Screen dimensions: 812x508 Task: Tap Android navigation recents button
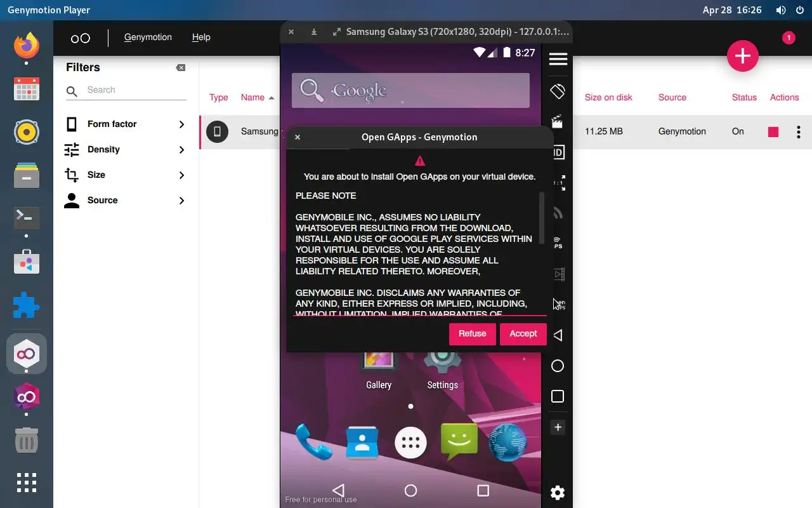483,490
